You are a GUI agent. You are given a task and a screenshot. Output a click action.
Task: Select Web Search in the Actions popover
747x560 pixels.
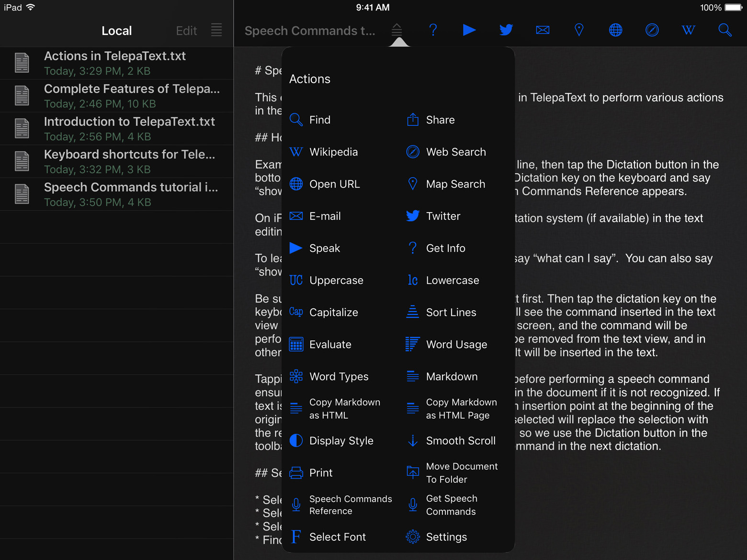[x=446, y=152]
